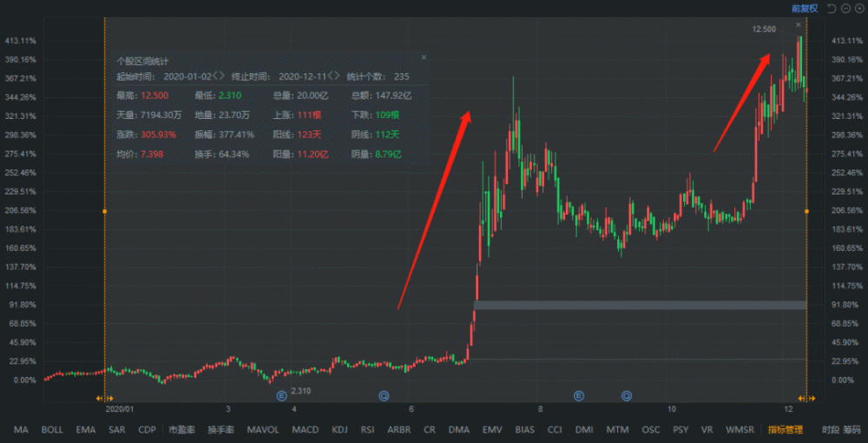
Task: Click 最高 12.500 value in statistics panel
Action: 155,96
